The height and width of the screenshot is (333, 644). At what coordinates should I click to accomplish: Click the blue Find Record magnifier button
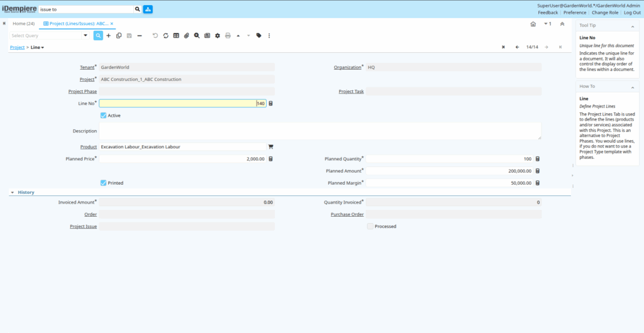click(x=98, y=36)
